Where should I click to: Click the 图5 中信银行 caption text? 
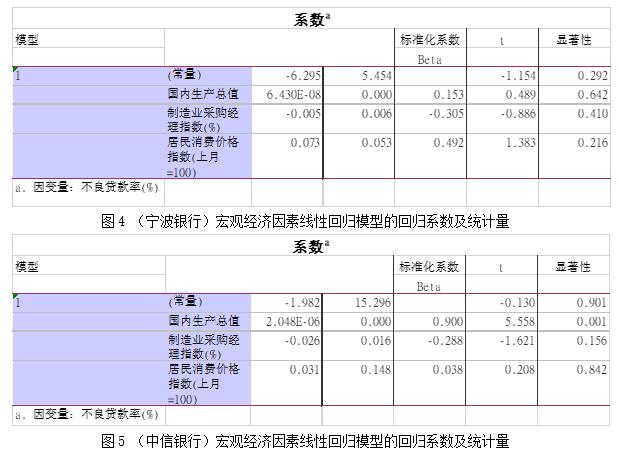305,441
